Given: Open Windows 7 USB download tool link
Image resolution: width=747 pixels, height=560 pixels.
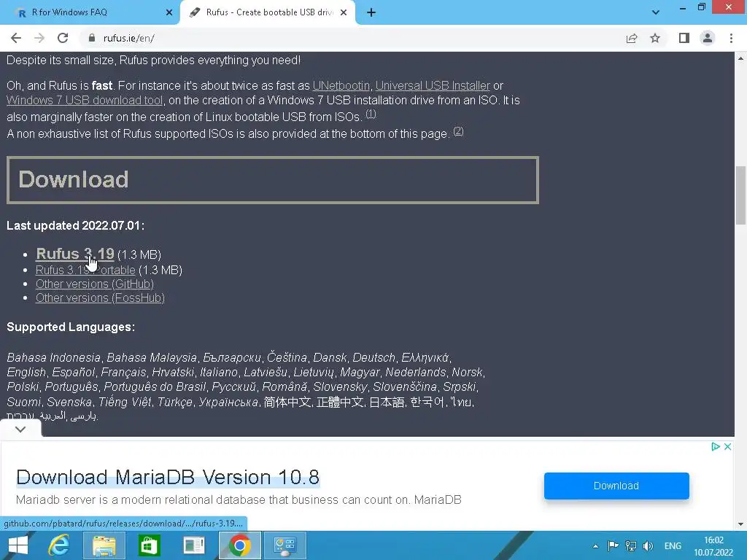Looking at the screenshot, I should click(85, 101).
